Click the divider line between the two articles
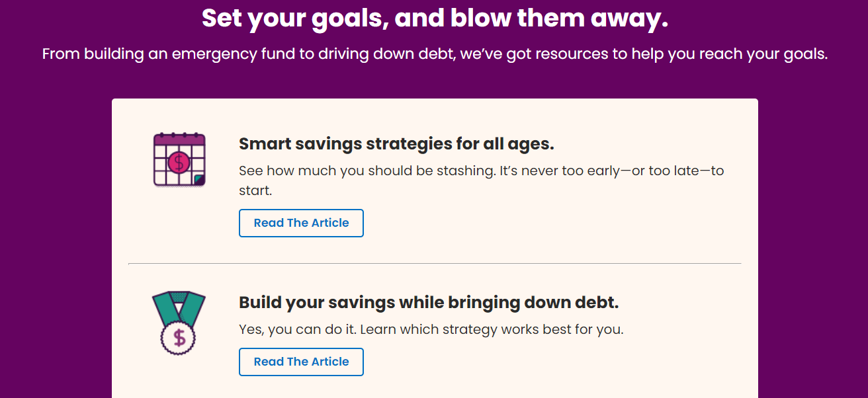 [x=435, y=263]
